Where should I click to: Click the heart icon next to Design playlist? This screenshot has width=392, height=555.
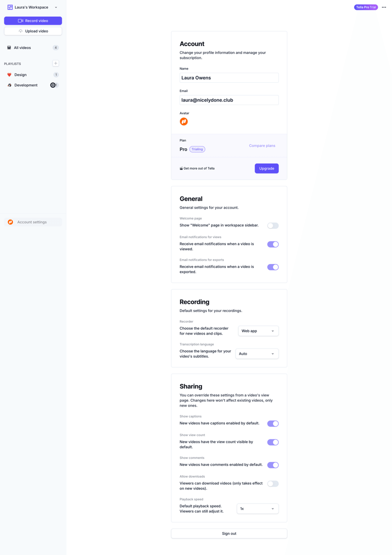[x=9, y=74]
